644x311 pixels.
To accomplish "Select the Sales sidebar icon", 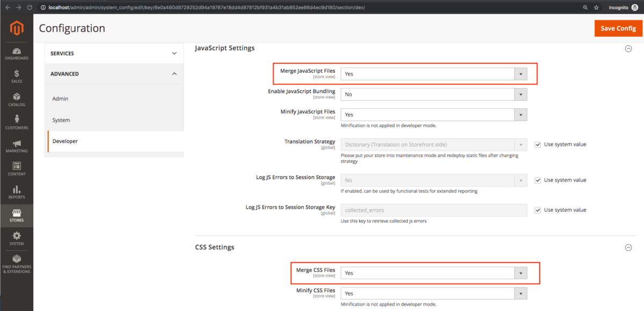I will [17, 74].
